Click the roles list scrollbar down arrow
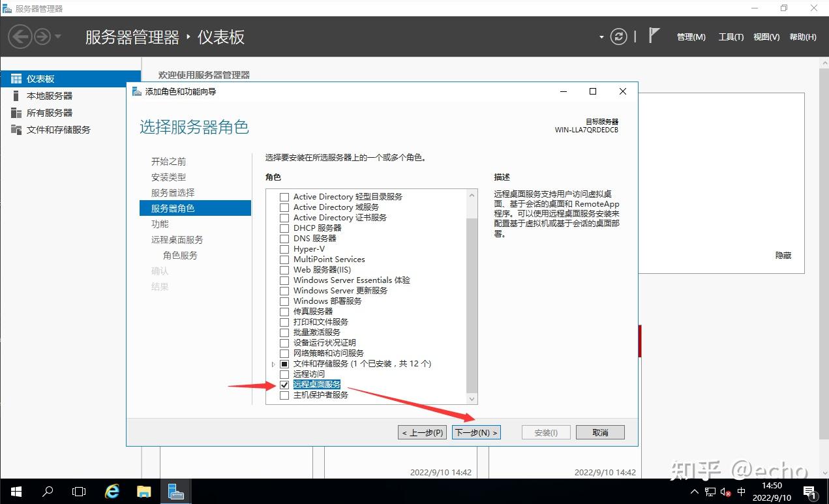829x504 pixels. (x=472, y=399)
